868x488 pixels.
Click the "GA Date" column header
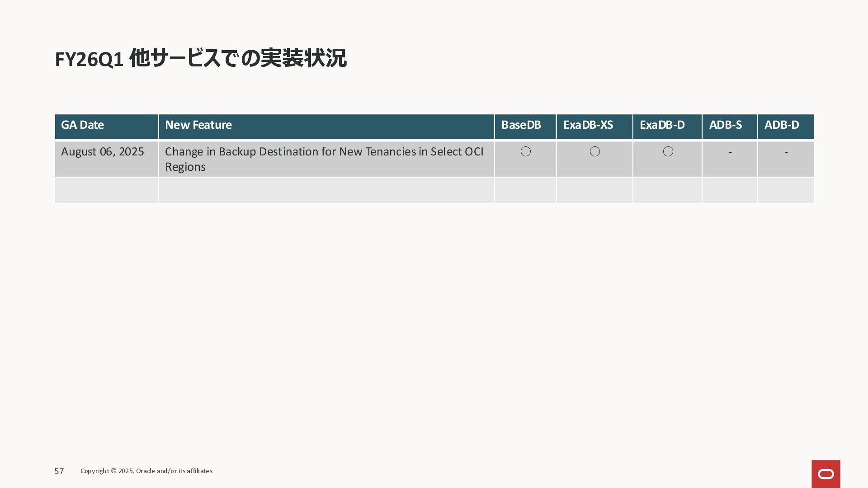(106, 126)
